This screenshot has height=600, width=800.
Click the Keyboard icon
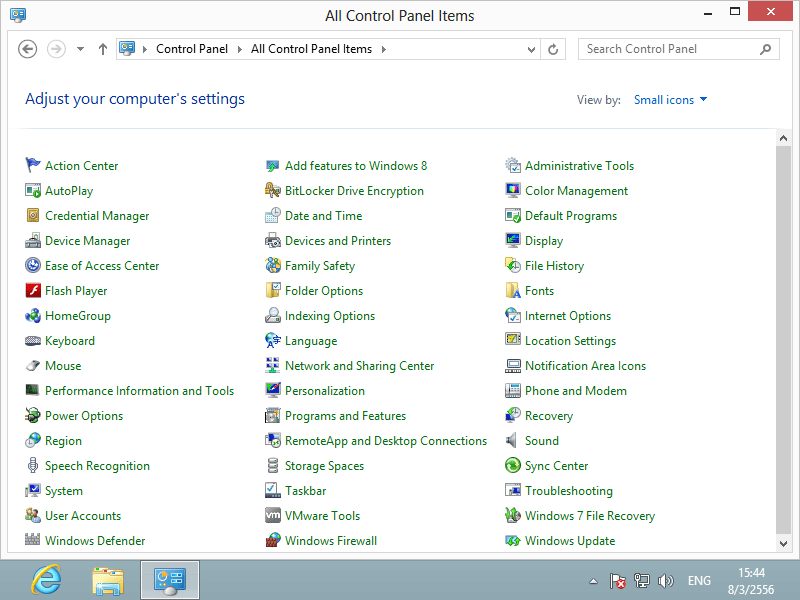coord(33,340)
